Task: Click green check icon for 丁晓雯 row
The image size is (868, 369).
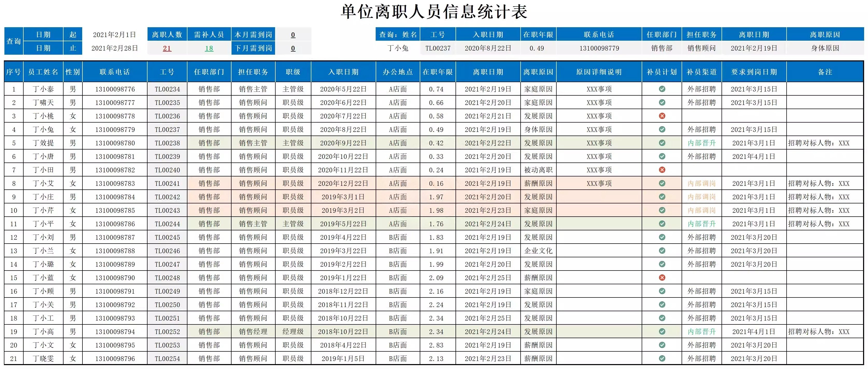Action: click(662, 358)
